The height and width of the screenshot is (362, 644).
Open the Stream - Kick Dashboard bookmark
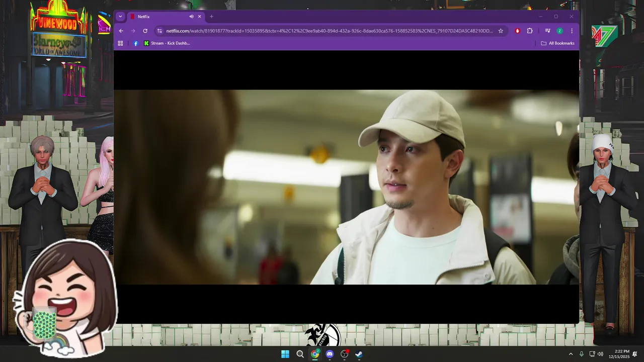pos(167,43)
